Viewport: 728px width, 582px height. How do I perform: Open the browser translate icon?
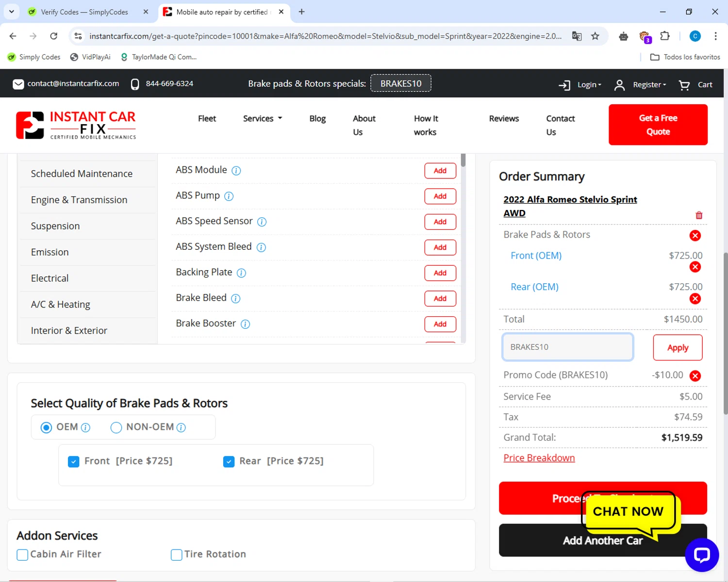tap(577, 36)
